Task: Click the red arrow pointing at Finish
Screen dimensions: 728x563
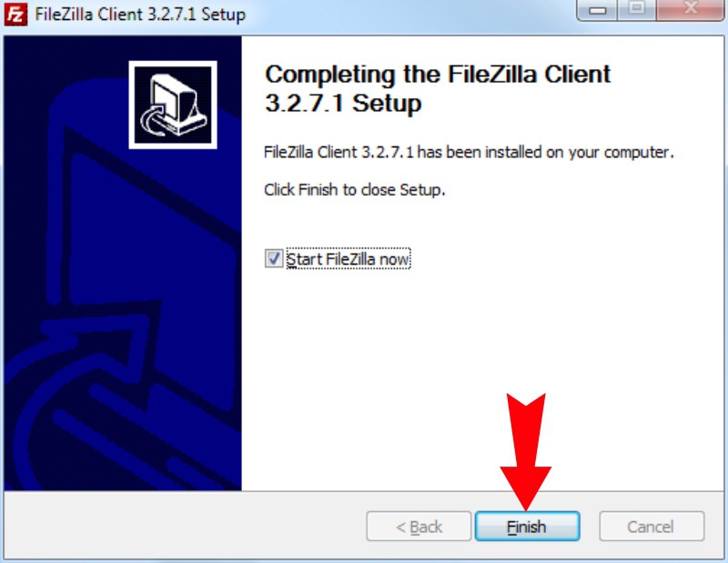Action: point(526,451)
